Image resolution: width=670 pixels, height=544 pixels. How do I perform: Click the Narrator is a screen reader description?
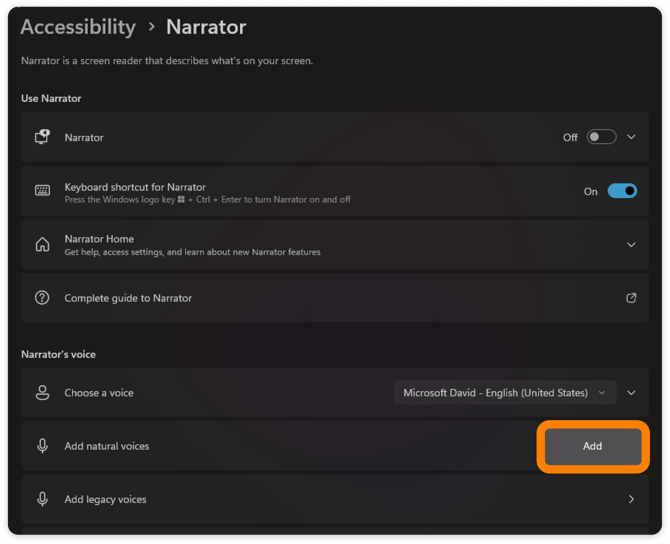(x=167, y=61)
